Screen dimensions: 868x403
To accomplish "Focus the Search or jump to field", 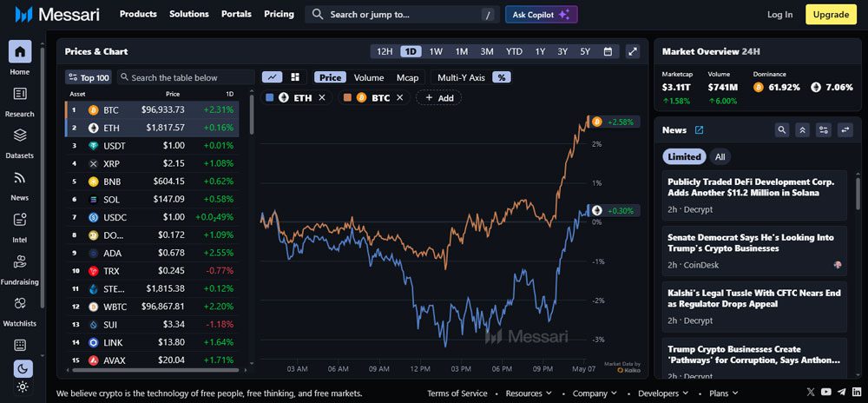I will point(402,15).
